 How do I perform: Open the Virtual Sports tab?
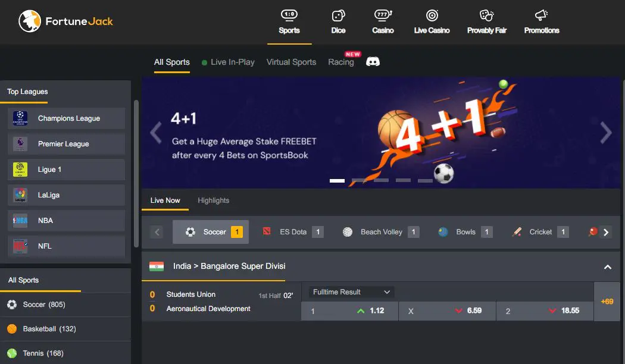coord(291,62)
